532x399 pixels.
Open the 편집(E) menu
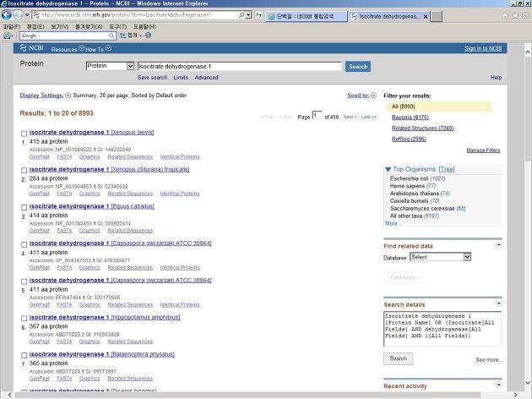pos(35,26)
